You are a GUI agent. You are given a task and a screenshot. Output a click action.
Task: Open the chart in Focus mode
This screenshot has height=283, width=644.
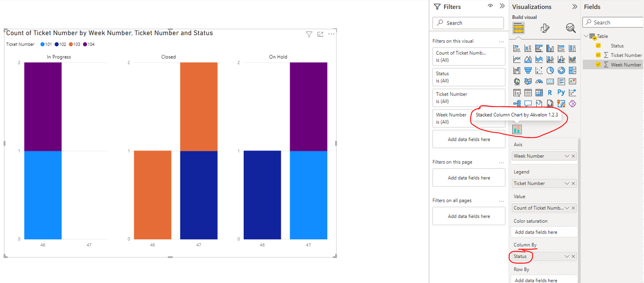click(x=320, y=35)
